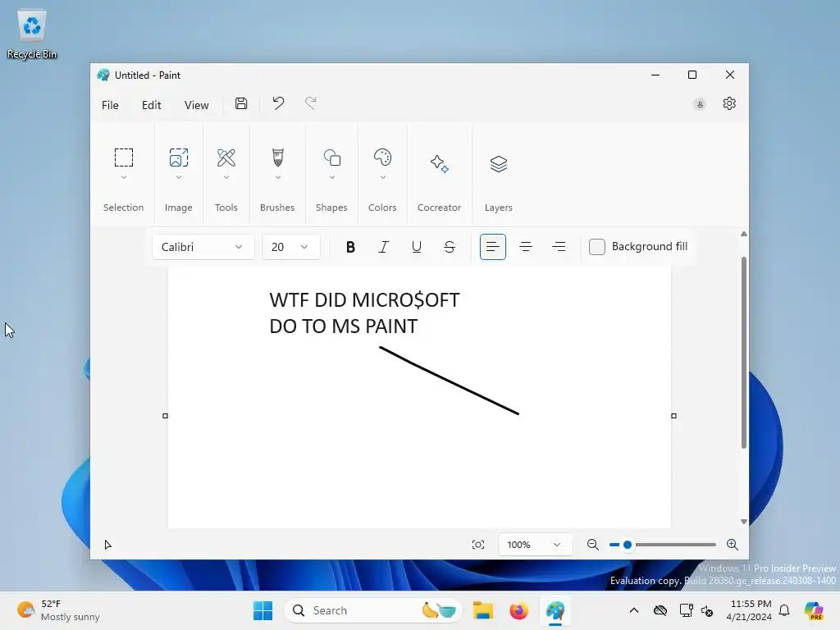The height and width of the screenshot is (630, 840).
Task: Open File Explorer from taskbar
Action: pos(482,610)
